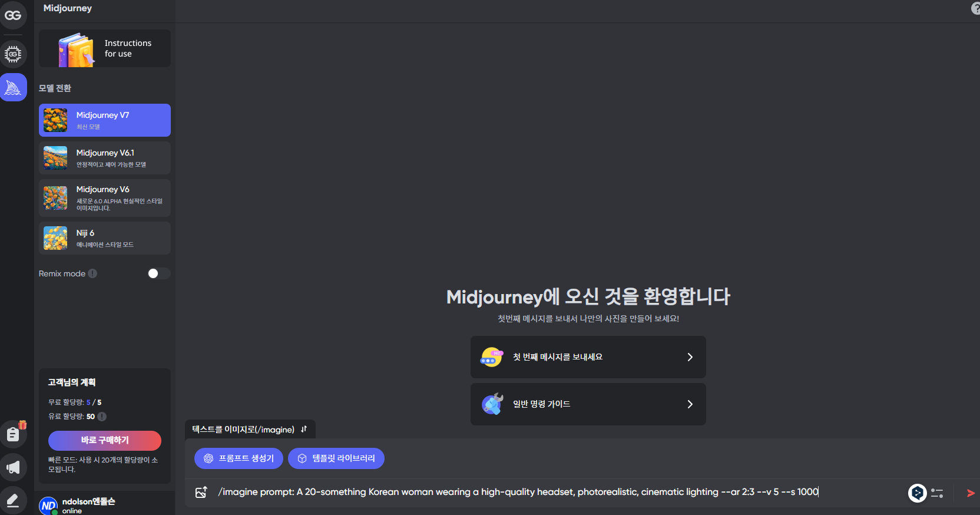Click the Niji 6 flower thumbnail

click(x=55, y=238)
